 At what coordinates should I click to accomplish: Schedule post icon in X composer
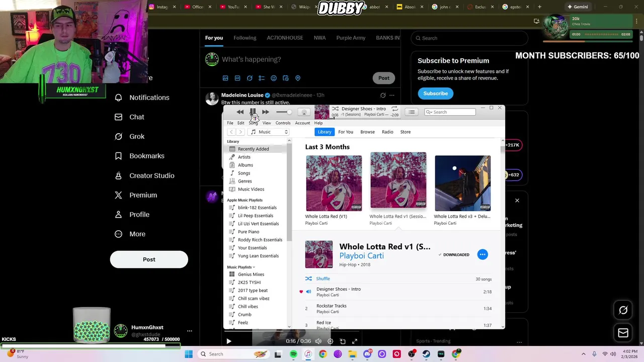point(286,78)
